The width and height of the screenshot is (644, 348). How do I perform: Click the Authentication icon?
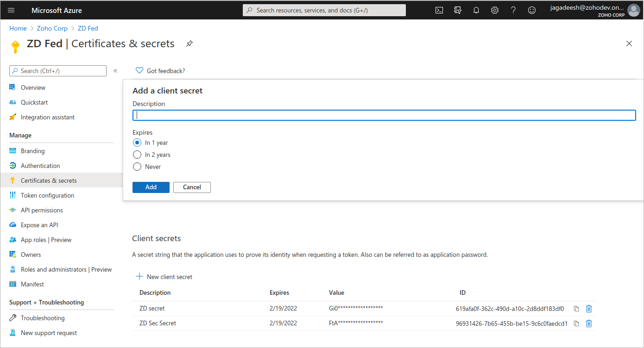point(13,166)
